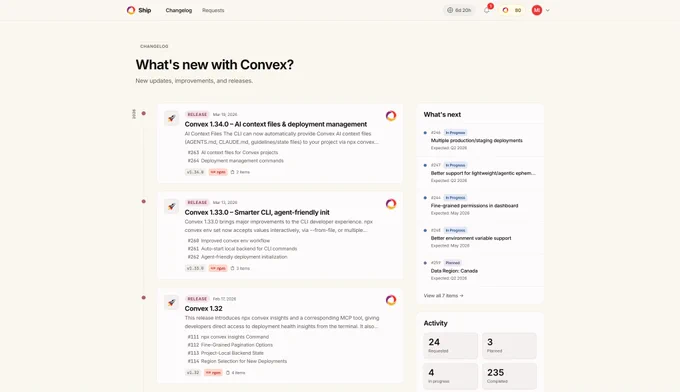The height and width of the screenshot is (392, 680).
Task: Click the npm tag on v1.33.0 release
Action: coord(218,268)
